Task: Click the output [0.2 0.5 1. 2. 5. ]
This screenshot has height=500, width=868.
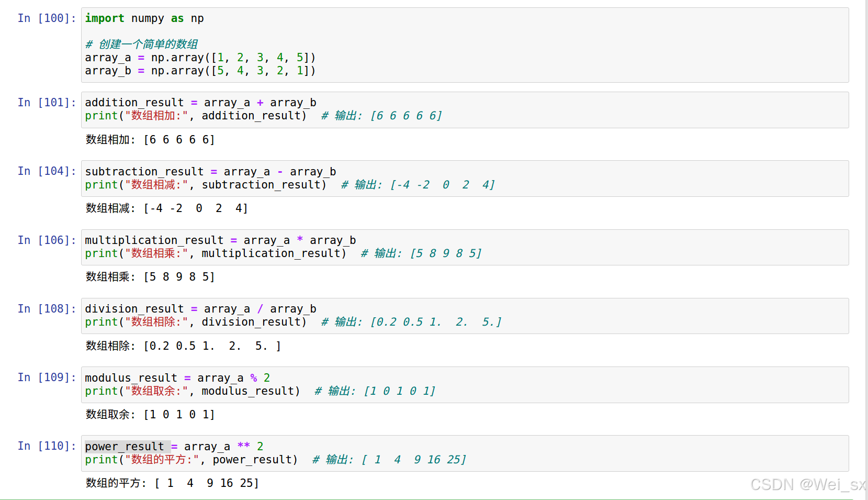Action: (184, 346)
